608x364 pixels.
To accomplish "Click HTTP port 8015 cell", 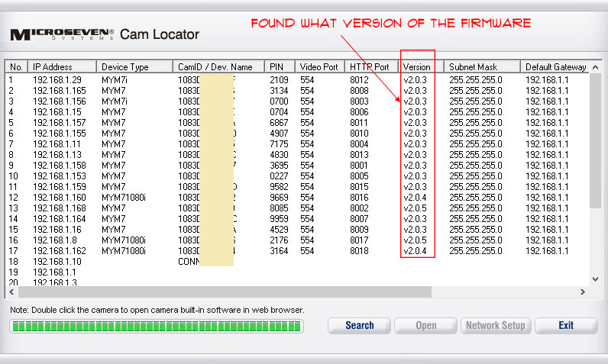I will coord(360,187).
